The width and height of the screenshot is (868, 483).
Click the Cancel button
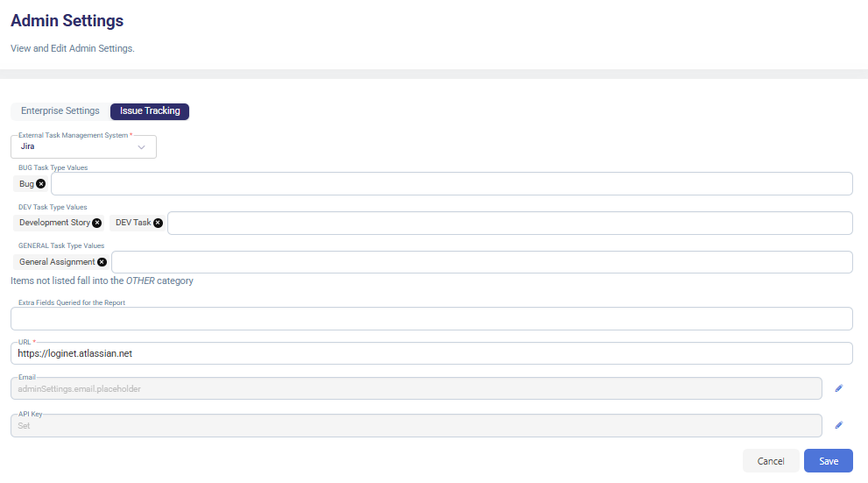coord(771,461)
